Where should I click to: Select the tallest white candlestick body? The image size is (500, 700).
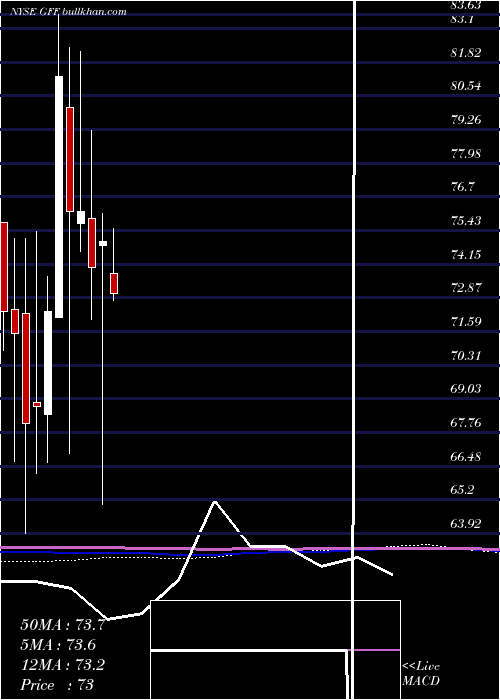pos(59,197)
